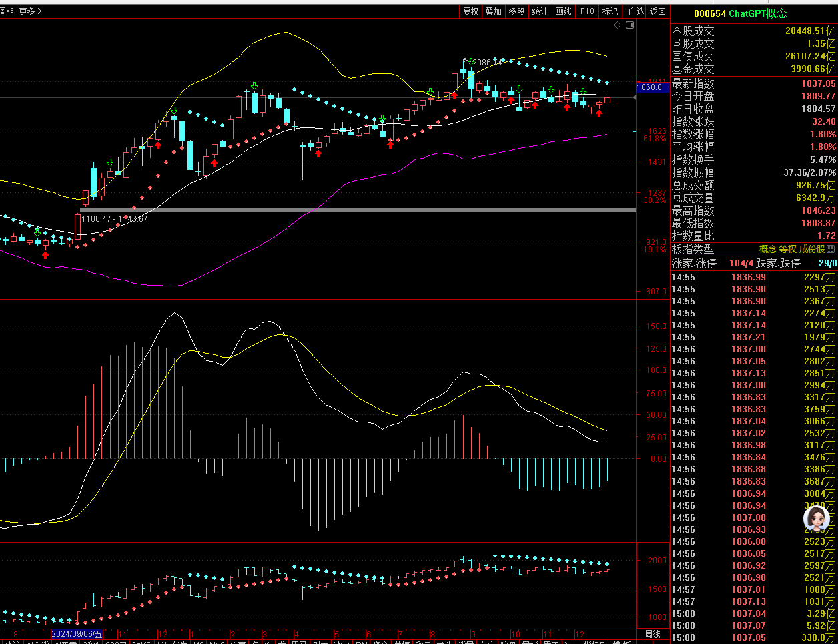Click the 150.0 MACD axis label
The image size is (838, 644).
click(656, 326)
